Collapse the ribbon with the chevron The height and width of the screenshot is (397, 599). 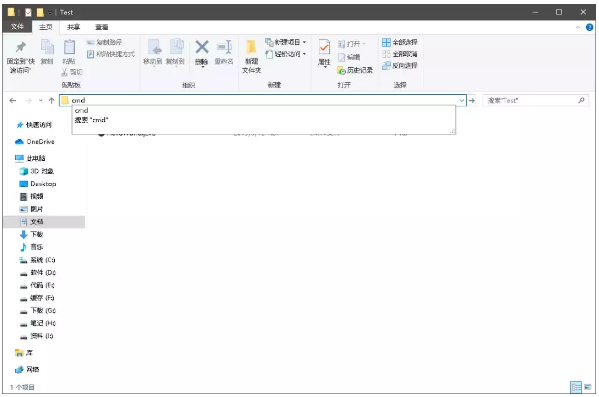[578, 27]
